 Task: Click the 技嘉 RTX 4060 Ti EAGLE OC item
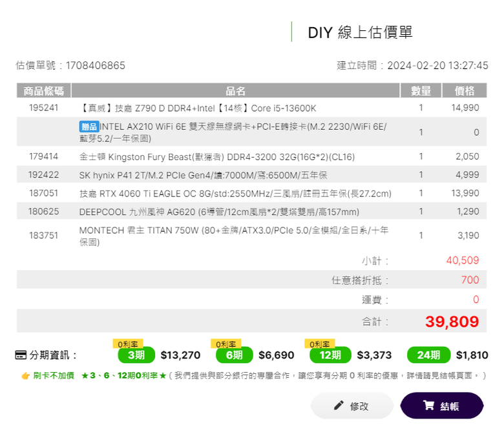(235, 194)
